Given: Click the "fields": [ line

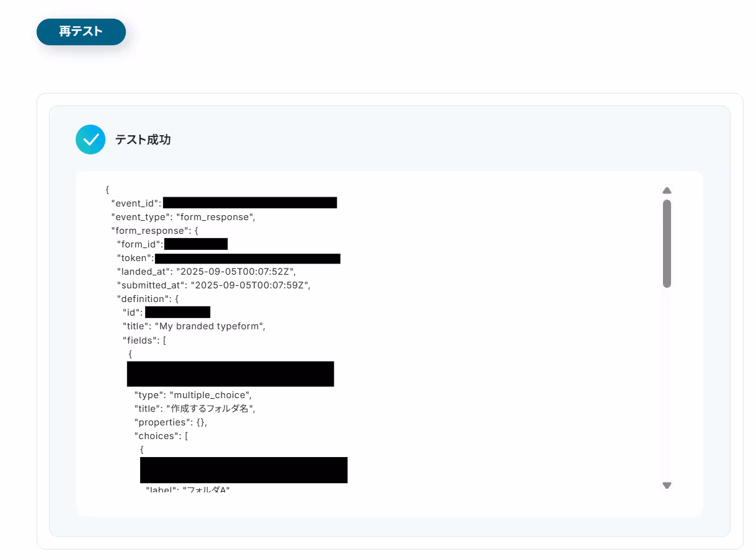Looking at the screenshot, I should point(145,340).
